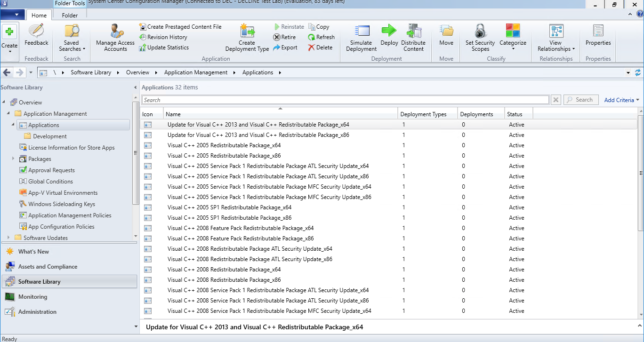The image size is (644, 342).
Task: Delete the selected application
Action: click(x=320, y=48)
